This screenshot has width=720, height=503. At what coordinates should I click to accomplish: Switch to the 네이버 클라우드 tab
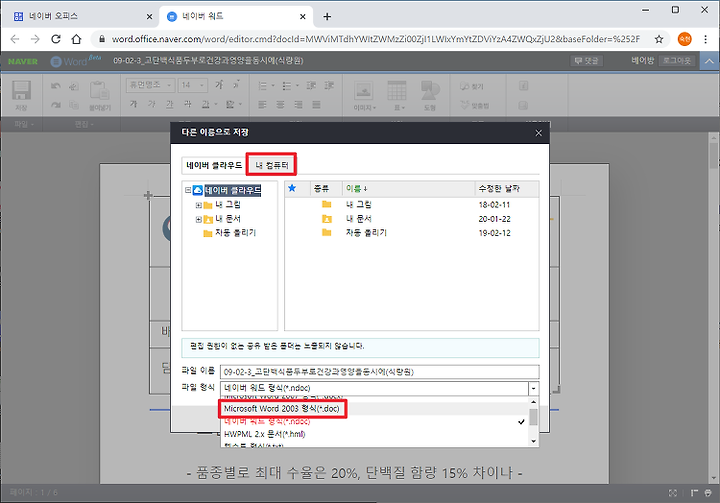(x=214, y=165)
